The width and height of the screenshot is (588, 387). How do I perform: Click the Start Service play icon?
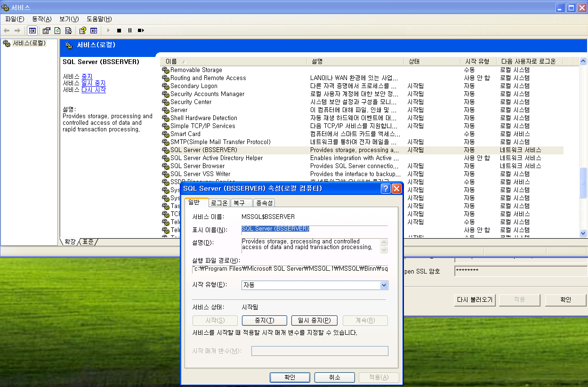click(108, 31)
